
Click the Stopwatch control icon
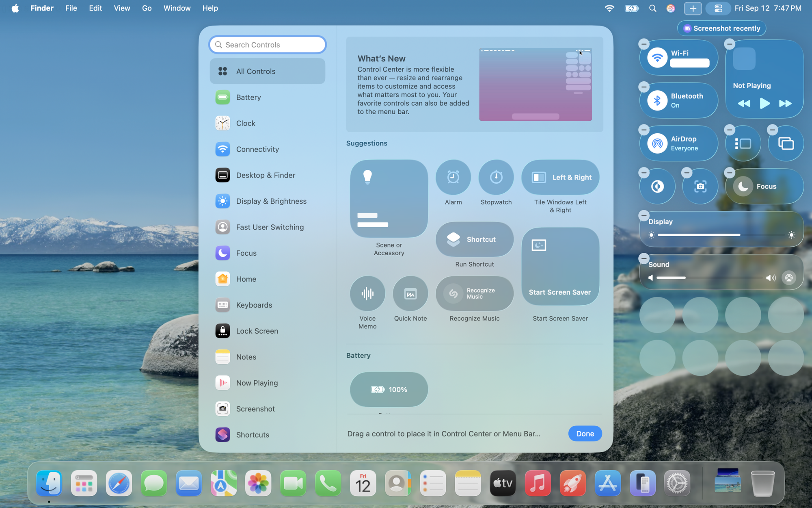tap(496, 177)
